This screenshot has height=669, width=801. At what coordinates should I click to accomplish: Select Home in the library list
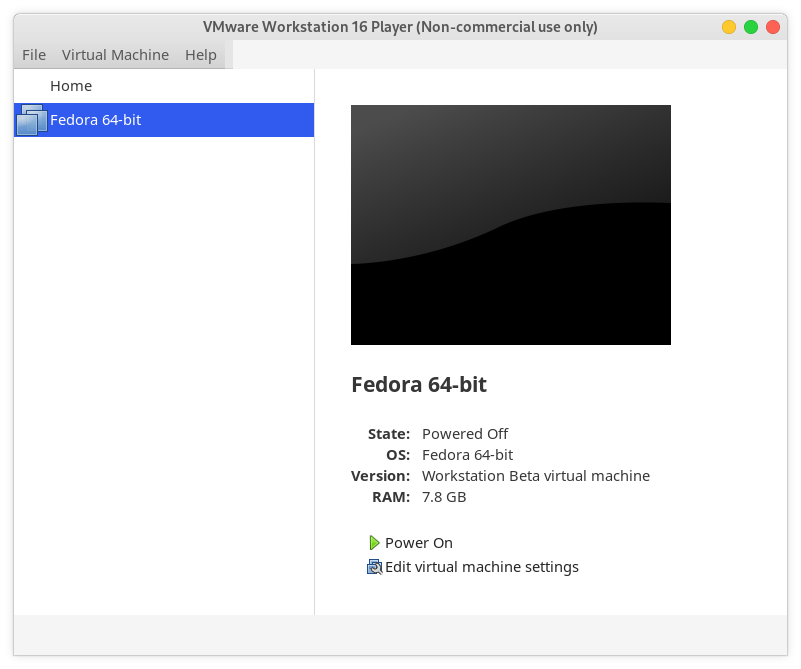pyautogui.click(x=71, y=86)
